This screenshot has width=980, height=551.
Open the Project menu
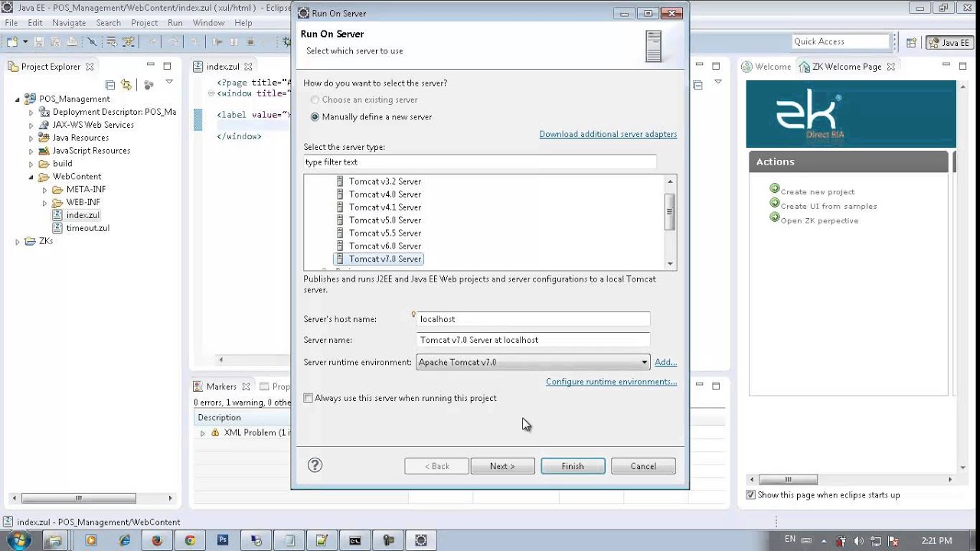click(144, 23)
